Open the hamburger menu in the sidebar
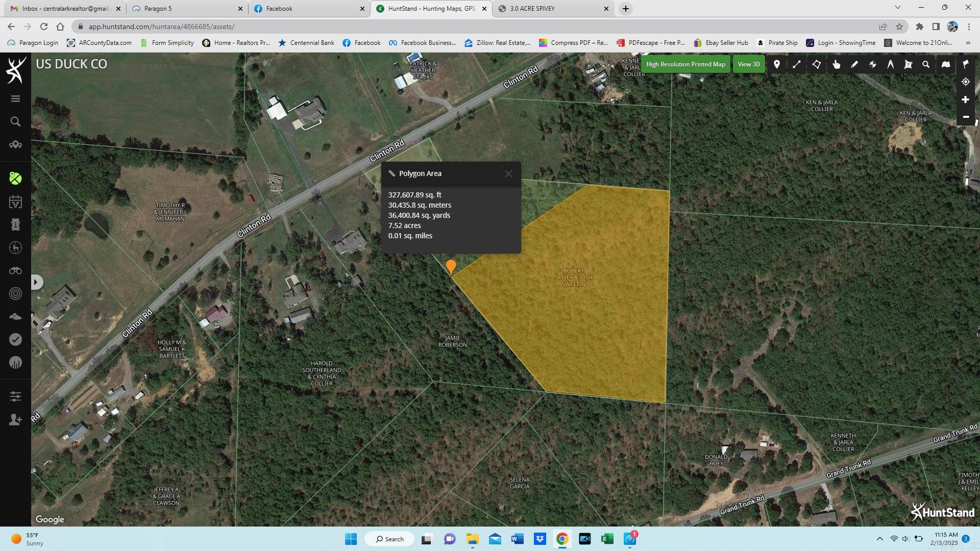Viewport: 980px width, 551px height. coord(15,98)
